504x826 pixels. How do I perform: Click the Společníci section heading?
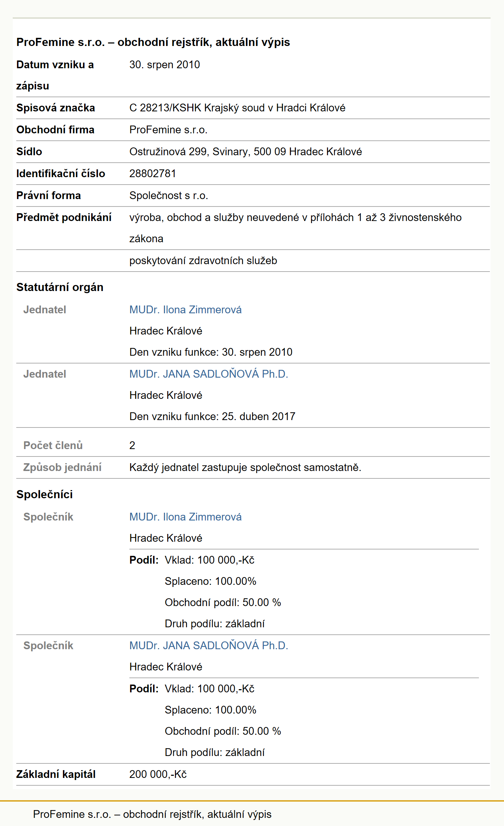45,494
